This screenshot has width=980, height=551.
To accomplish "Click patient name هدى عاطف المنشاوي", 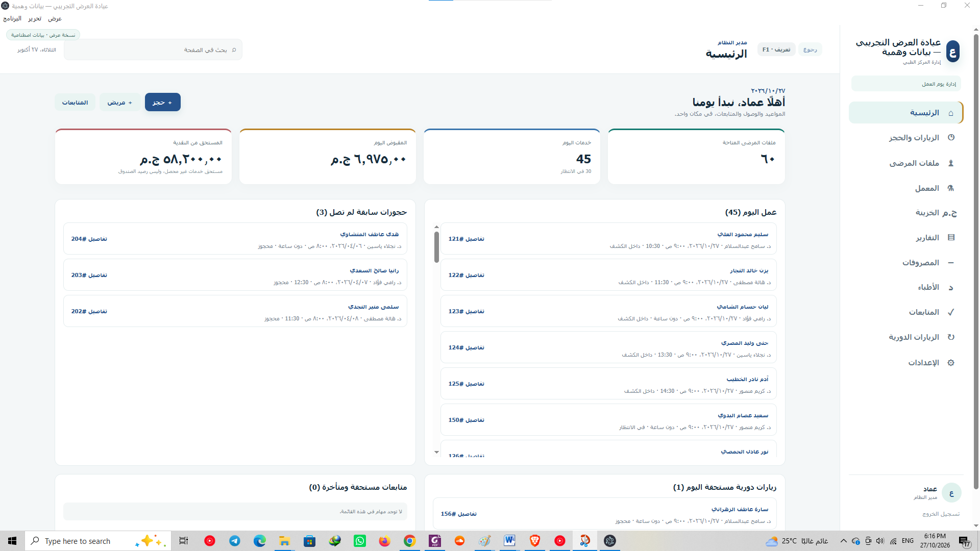I will [x=370, y=234].
